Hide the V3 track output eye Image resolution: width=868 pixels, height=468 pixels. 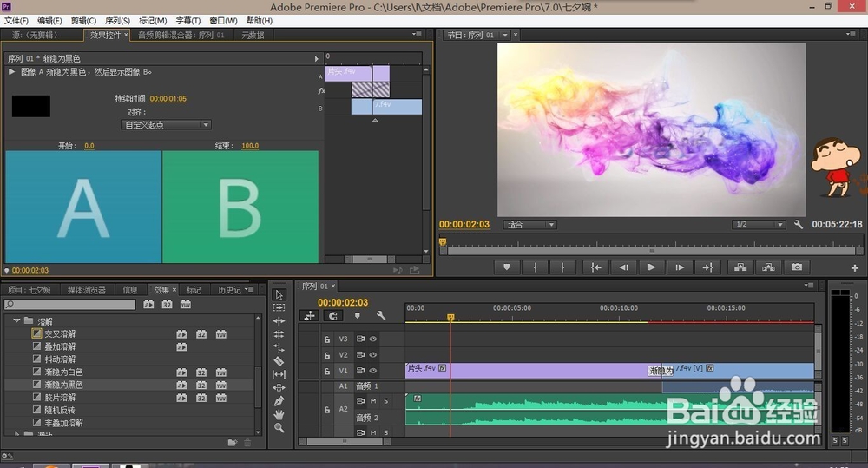373,339
